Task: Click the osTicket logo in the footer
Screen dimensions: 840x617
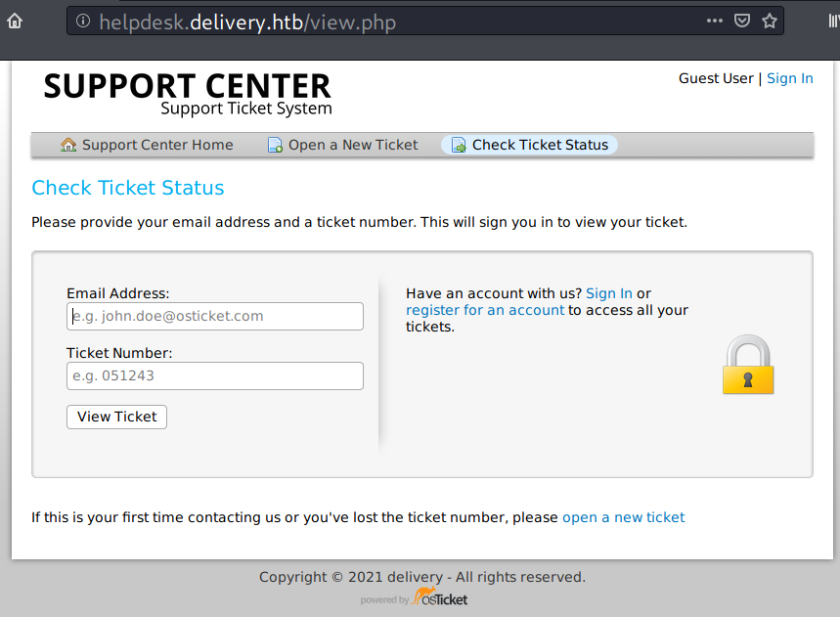Action: [x=441, y=596]
